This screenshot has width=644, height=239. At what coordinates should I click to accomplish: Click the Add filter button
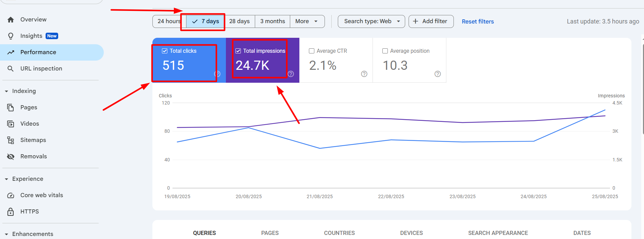click(x=431, y=21)
